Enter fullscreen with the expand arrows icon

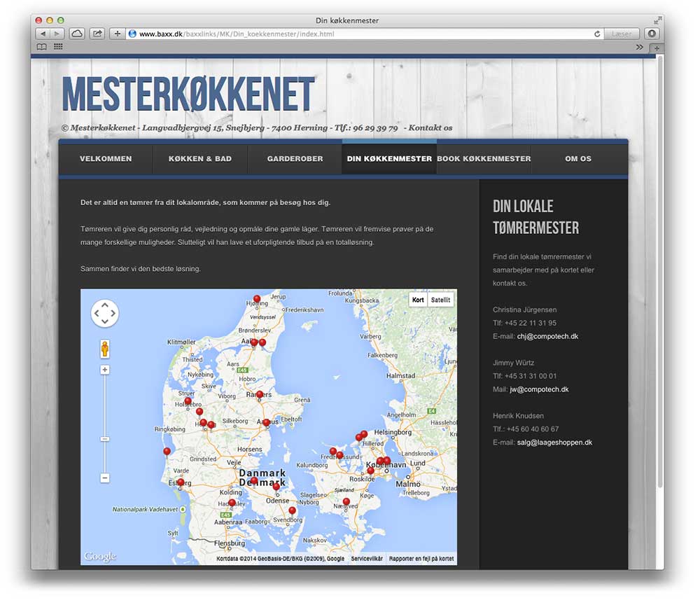[657, 20]
